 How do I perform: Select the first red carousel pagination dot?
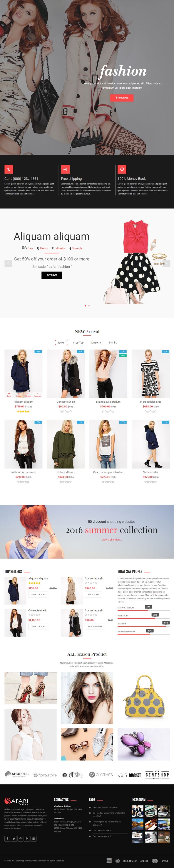(x=85, y=306)
